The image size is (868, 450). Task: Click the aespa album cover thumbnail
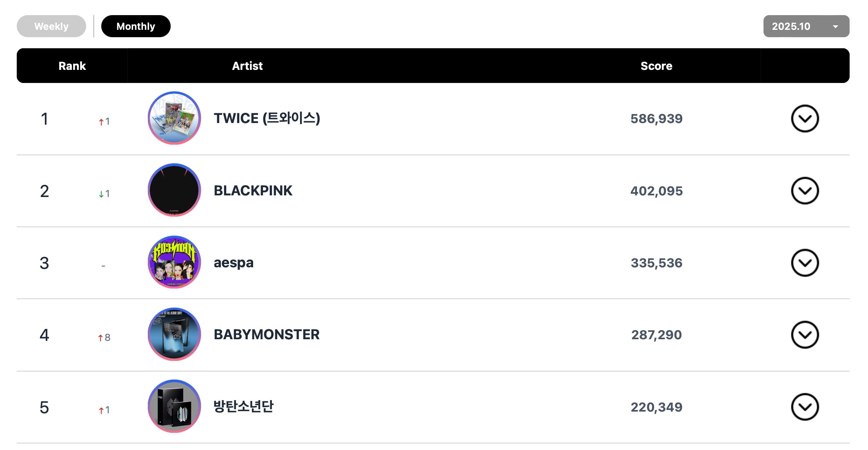pos(174,262)
